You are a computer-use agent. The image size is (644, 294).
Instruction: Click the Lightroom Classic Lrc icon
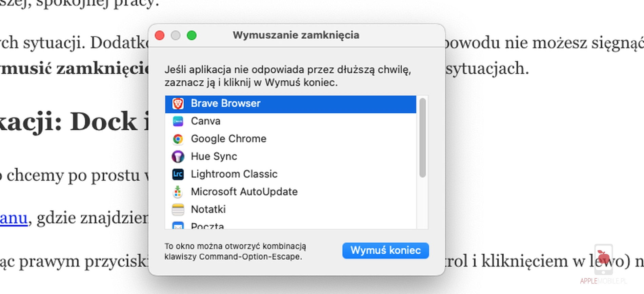click(178, 174)
